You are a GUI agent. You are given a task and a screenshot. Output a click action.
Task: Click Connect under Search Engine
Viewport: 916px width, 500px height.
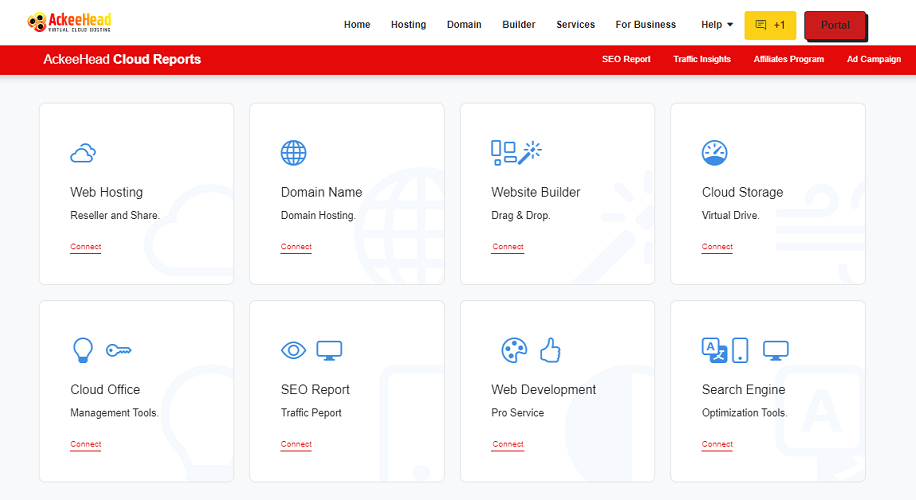pos(717,444)
